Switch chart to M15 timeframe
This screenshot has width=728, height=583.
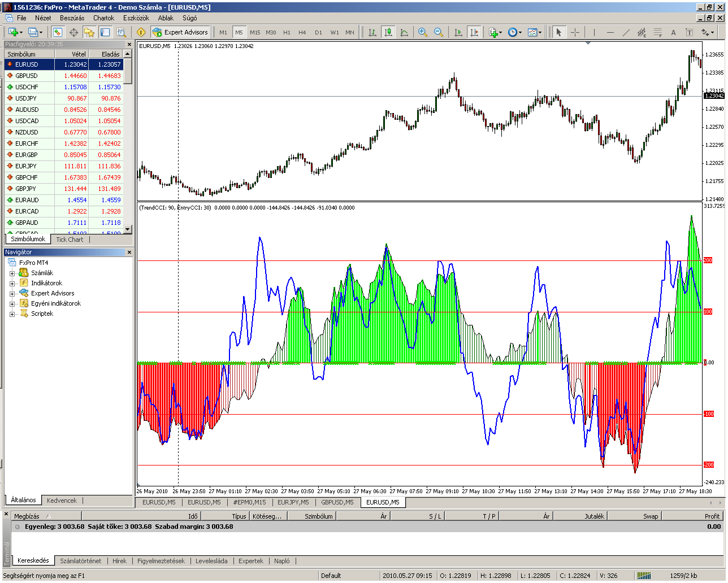point(255,32)
